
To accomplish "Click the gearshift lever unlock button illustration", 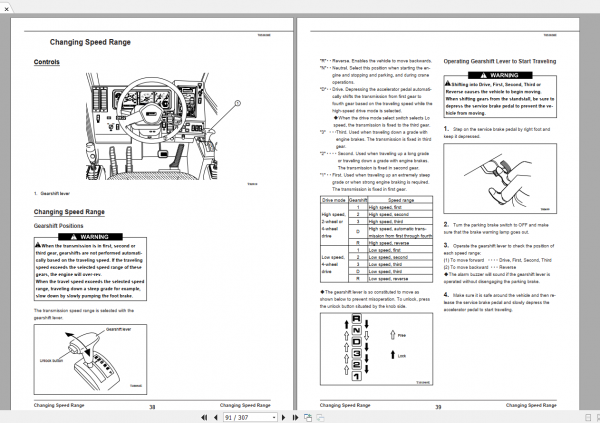I will 90,359.
